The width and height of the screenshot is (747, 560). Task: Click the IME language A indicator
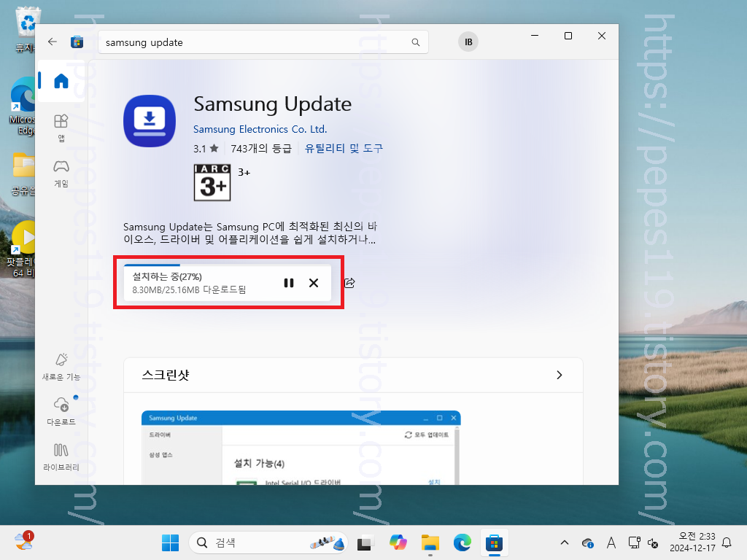(x=611, y=542)
